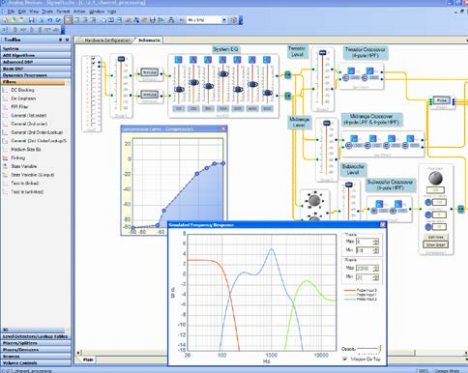Expand the Dynamics Processors category
468x373 pixels.
click(x=36, y=75)
